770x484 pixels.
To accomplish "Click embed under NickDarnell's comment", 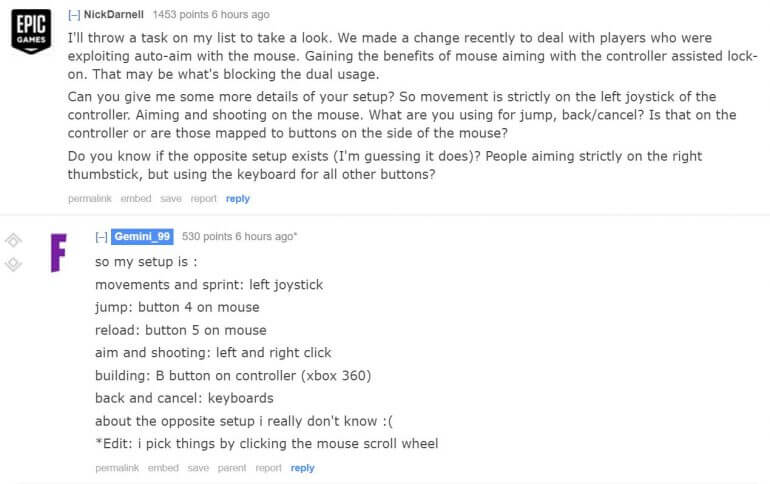I will click(x=136, y=199).
